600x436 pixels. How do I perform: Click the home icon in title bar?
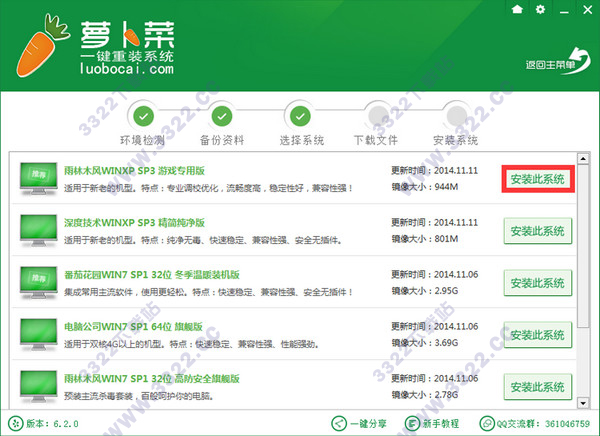[x=517, y=9]
